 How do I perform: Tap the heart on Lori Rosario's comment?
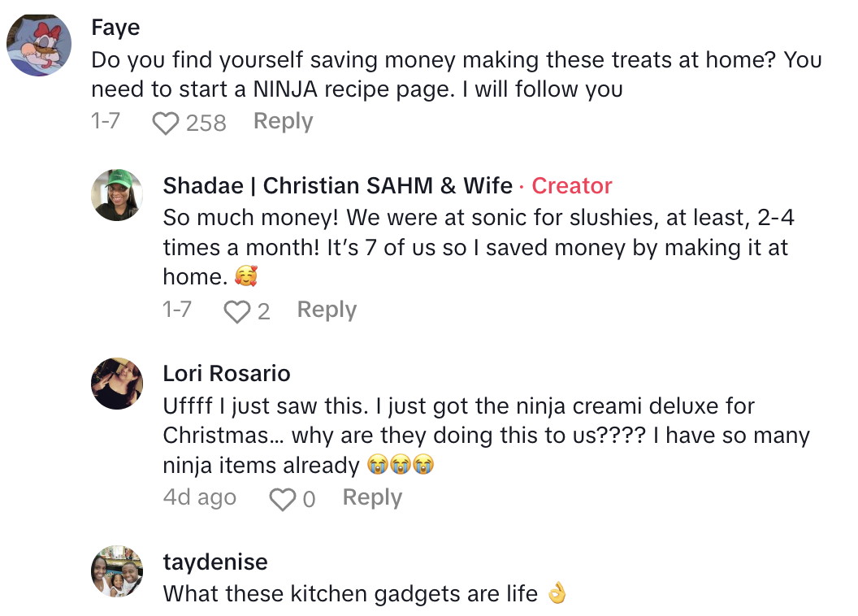point(282,497)
